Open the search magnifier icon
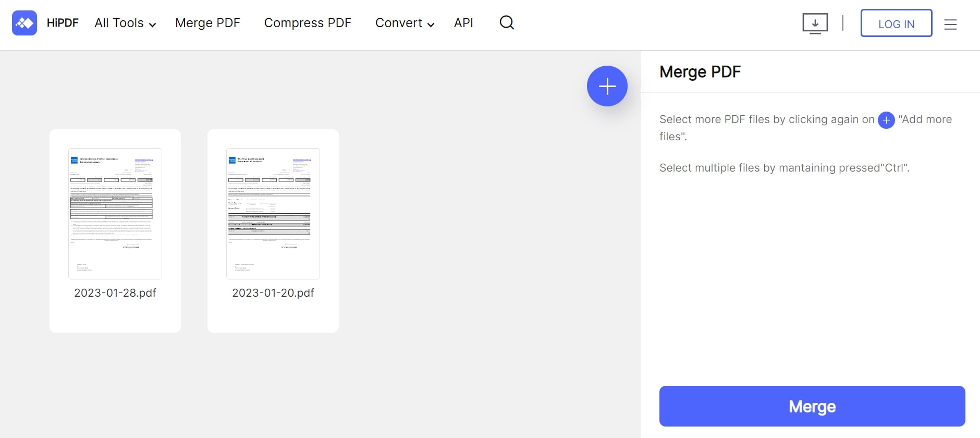Viewport: 980px width, 438px height. 507,22
